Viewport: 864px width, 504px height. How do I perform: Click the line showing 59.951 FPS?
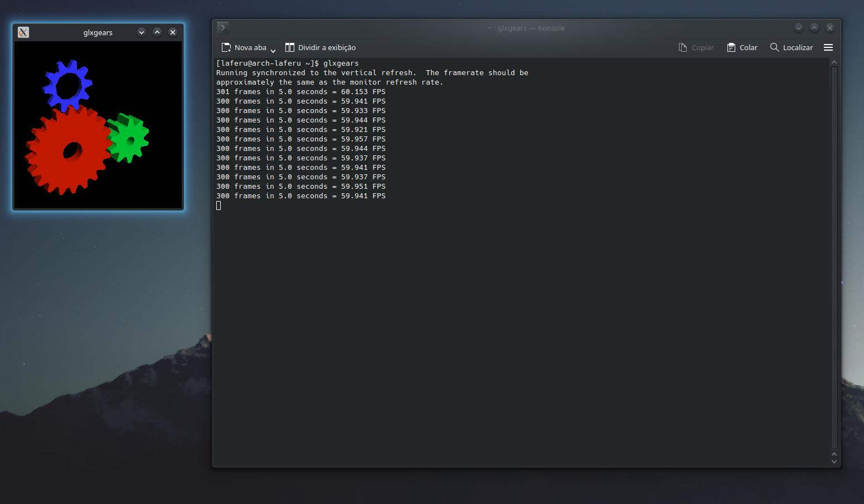coord(301,186)
